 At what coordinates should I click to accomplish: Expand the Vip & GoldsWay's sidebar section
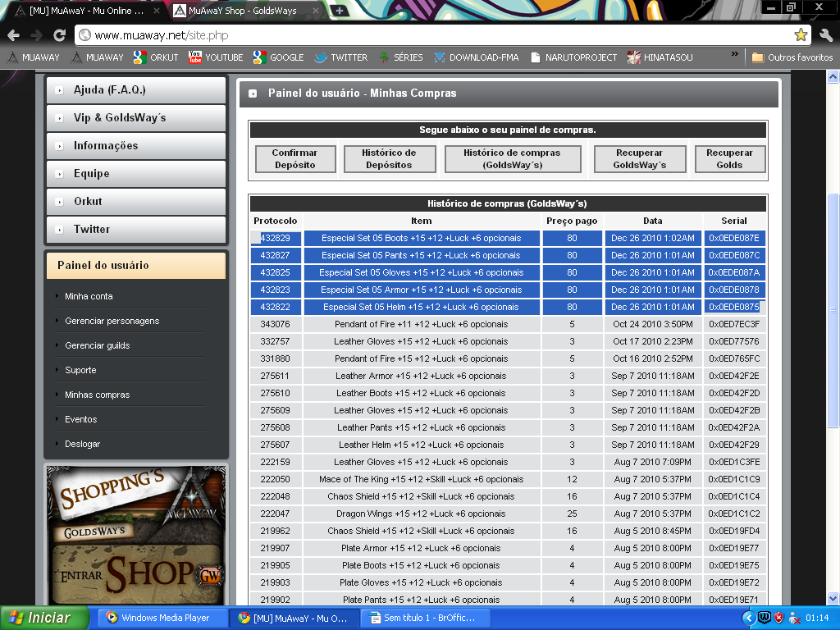click(x=135, y=118)
